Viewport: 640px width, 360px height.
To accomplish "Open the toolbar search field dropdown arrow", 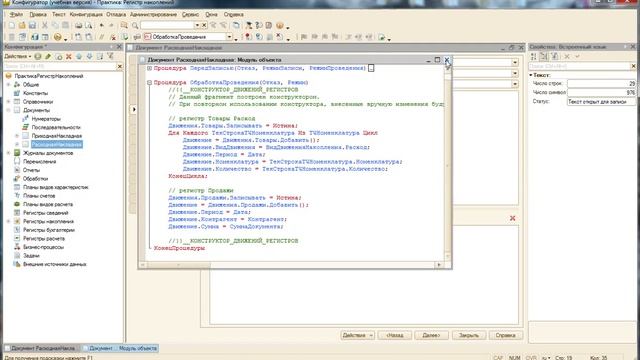I will (197, 25).
